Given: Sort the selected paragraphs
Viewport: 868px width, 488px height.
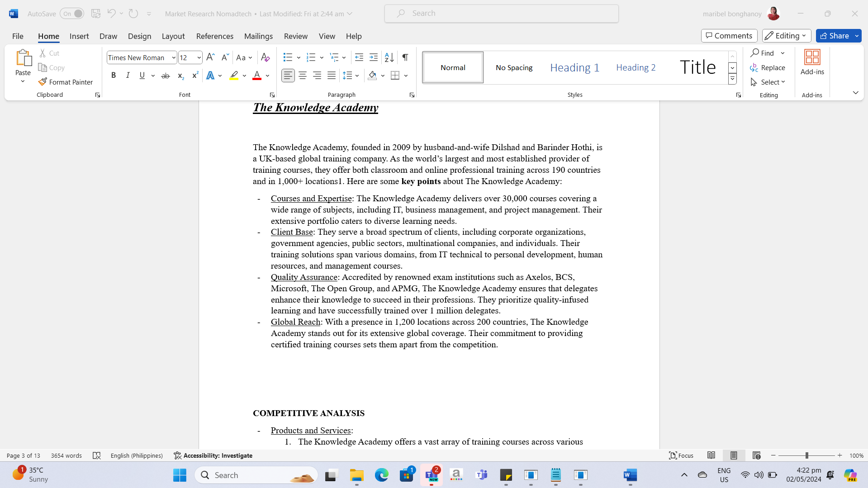Looking at the screenshot, I should [x=389, y=57].
